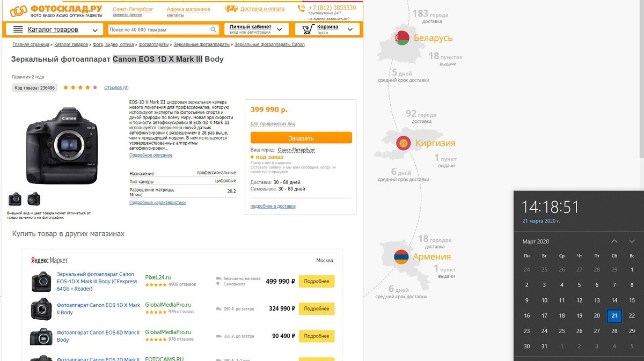Image resolution: width=644 pixels, height=361 pixels.
Task: Open the Canon EOS 1D X Mark II Body listing
Action: (98, 309)
